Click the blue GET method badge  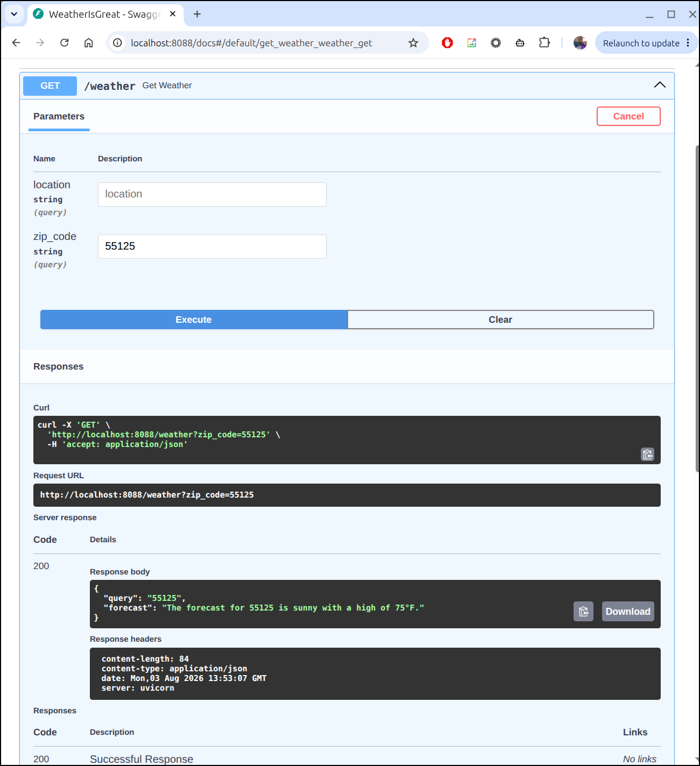(50, 86)
